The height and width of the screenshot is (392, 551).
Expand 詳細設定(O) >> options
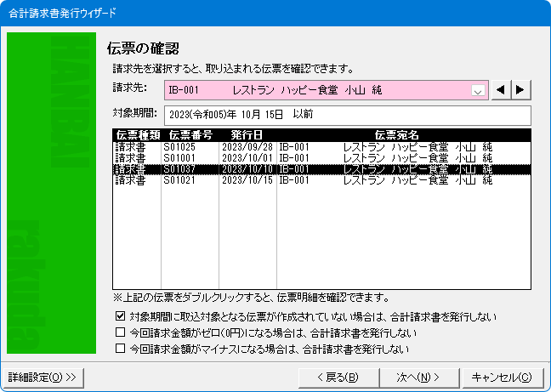tap(43, 378)
